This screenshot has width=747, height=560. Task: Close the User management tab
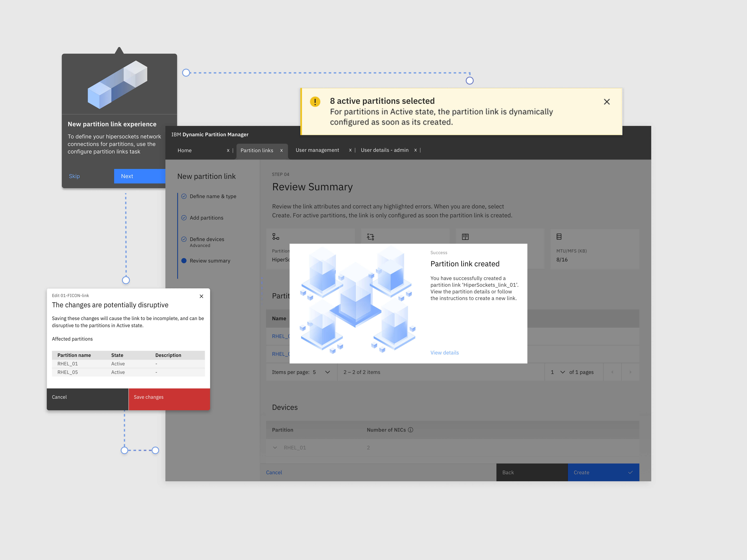[350, 150]
